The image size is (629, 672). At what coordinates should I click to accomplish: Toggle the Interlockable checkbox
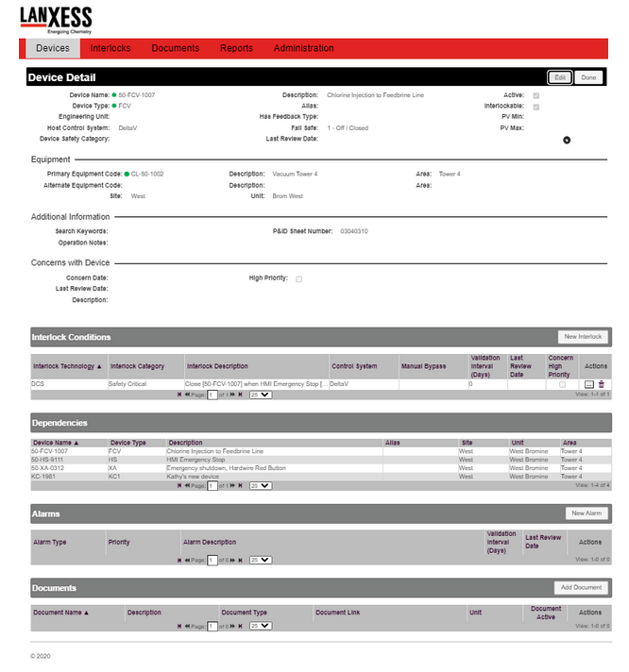coord(535,108)
